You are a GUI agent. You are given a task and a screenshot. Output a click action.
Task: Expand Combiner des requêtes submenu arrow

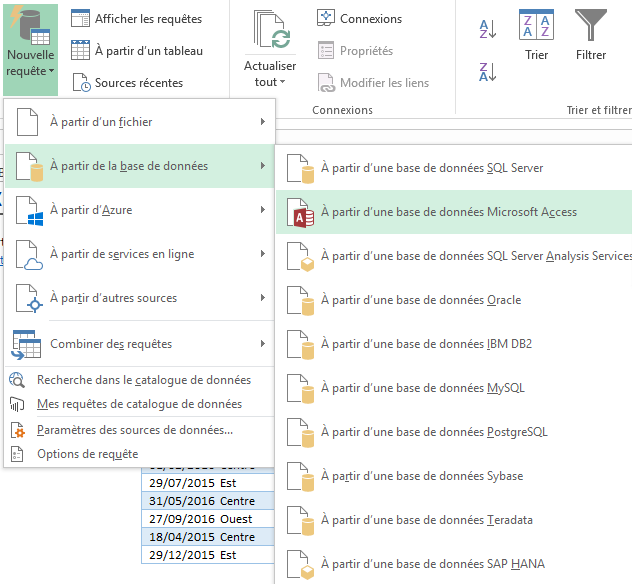point(263,343)
